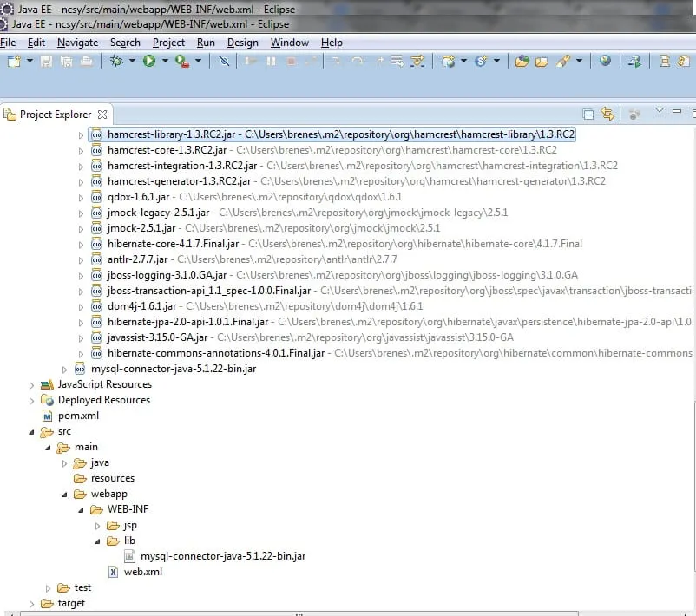Screen dimensions: 696x616
Task: Open the Help menu
Action: [332, 43]
